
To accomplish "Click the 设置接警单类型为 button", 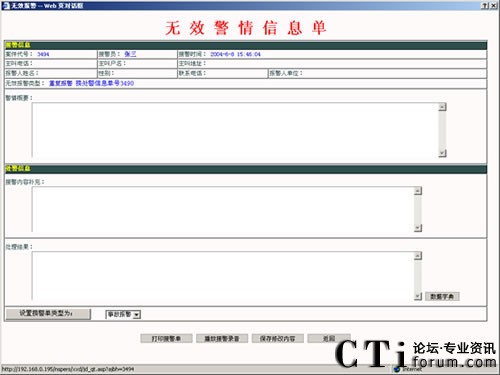I will click(x=48, y=314).
